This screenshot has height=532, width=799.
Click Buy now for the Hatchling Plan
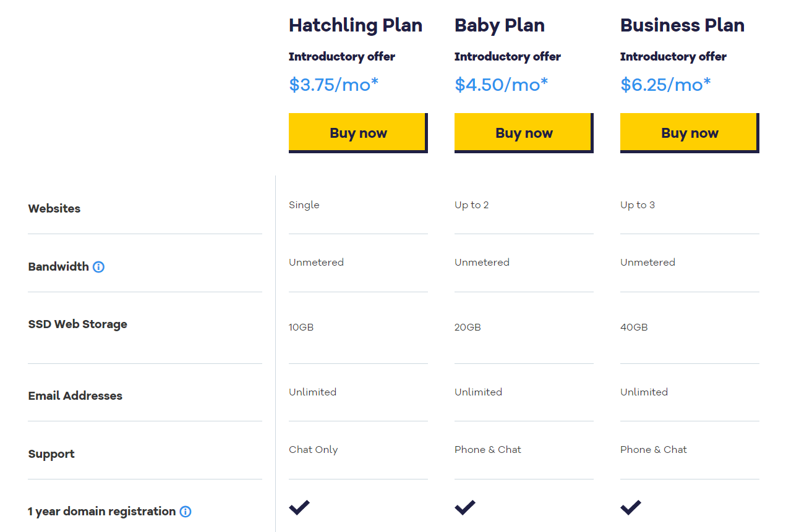(x=357, y=132)
